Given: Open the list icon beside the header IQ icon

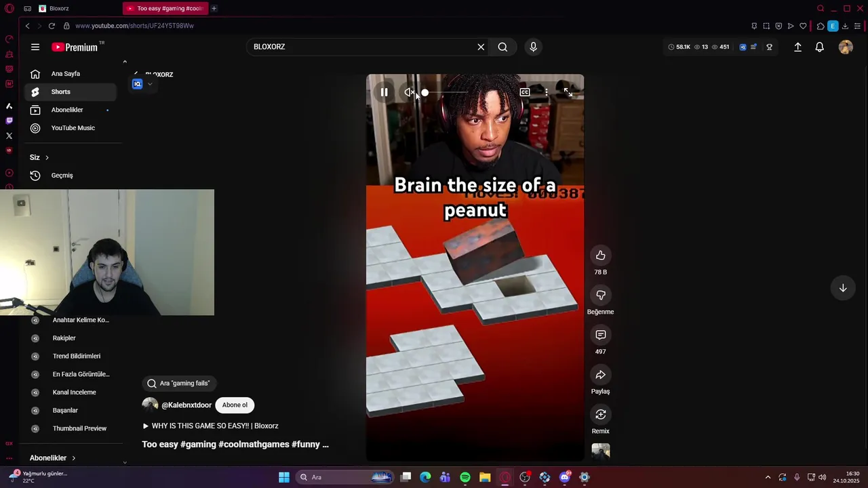Looking at the screenshot, I should point(753,47).
